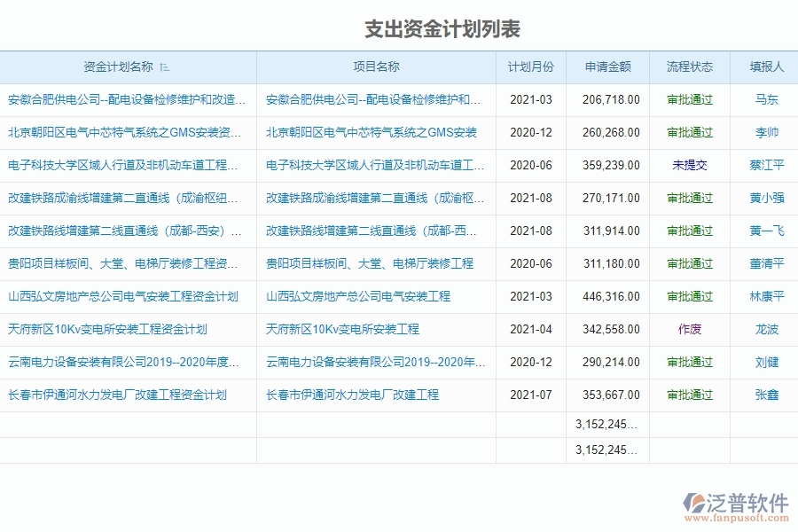Select the 计划月份 column header
This screenshot has width=798, height=532.
tap(534, 66)
